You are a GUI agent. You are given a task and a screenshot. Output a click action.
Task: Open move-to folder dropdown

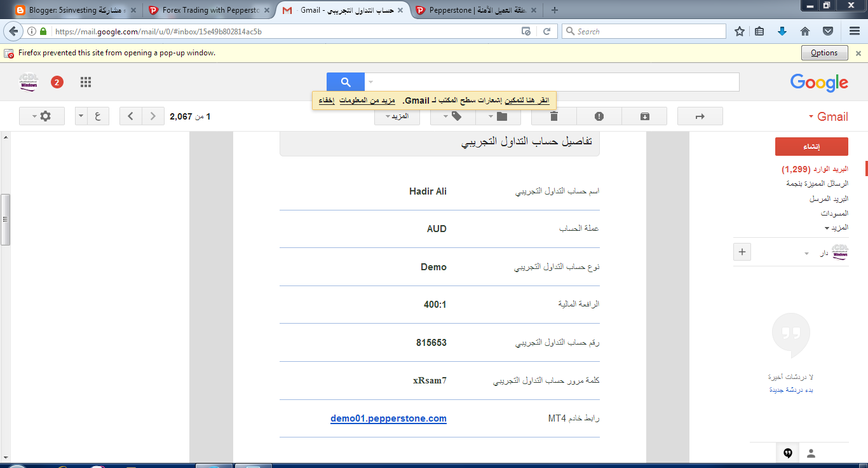498,116
